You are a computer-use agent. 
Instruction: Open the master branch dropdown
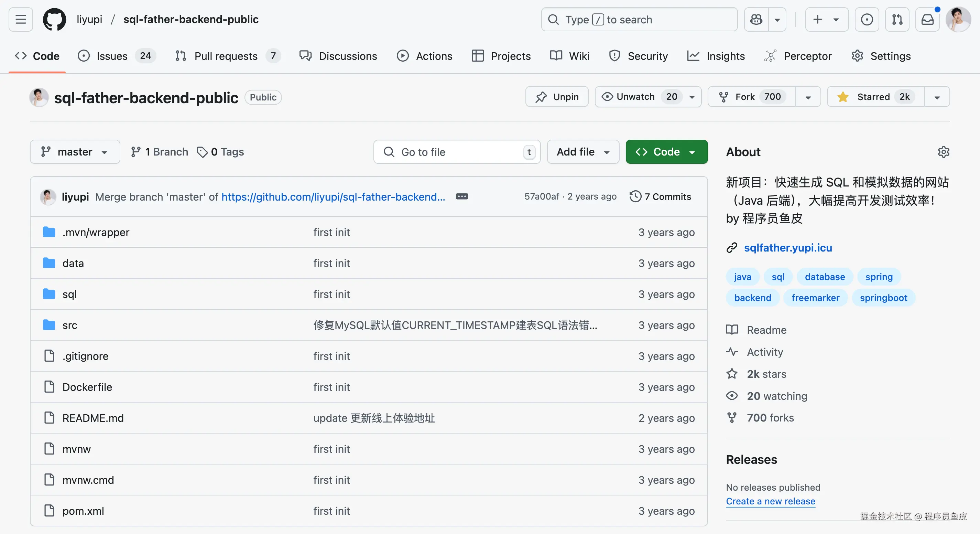[x=75, y=152]
